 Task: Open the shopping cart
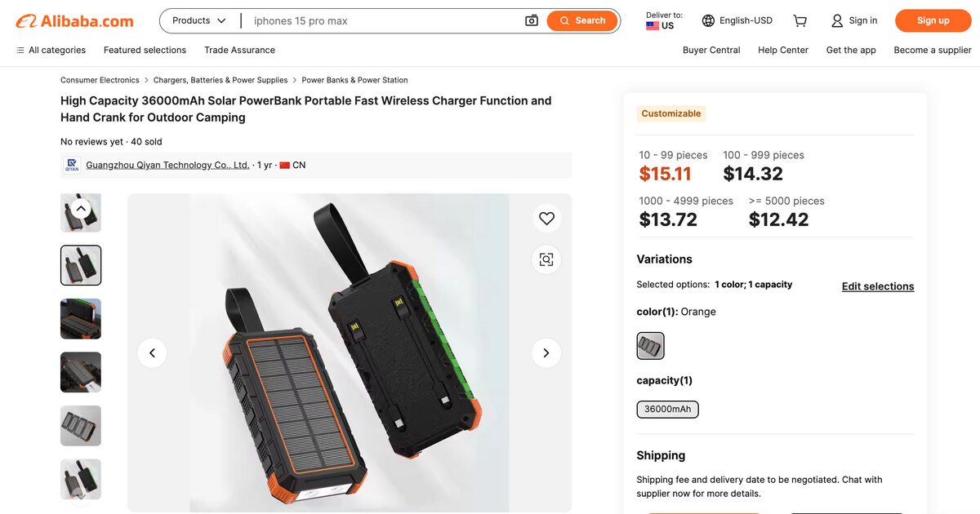pos(800,20)
